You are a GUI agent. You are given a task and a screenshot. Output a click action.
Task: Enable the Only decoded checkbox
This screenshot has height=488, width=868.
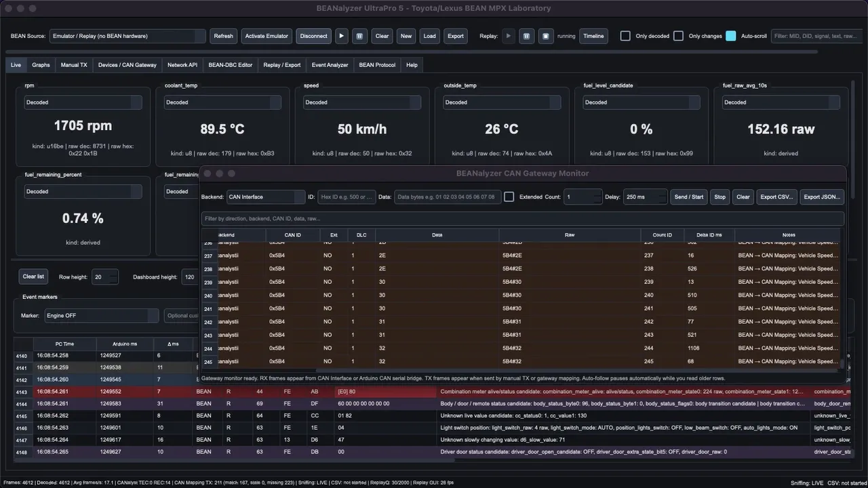(x=625, y=36)
